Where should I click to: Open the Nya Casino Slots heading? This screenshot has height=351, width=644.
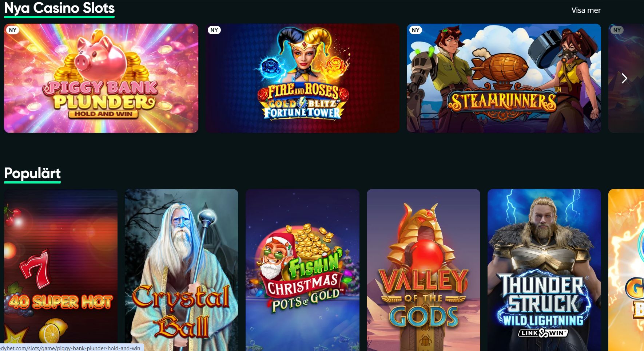59,8
